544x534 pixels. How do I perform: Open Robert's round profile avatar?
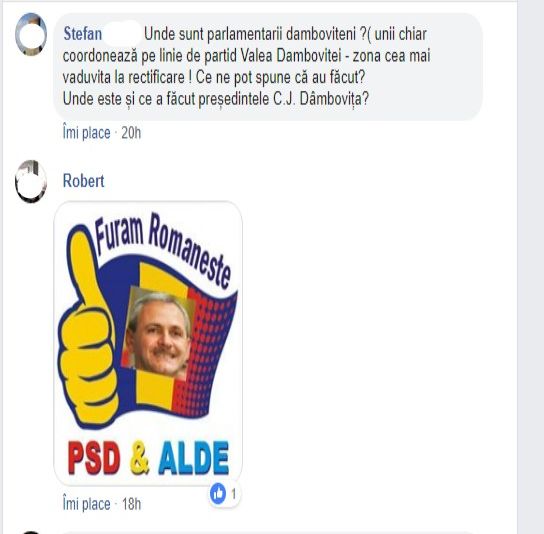pos(31,181)
